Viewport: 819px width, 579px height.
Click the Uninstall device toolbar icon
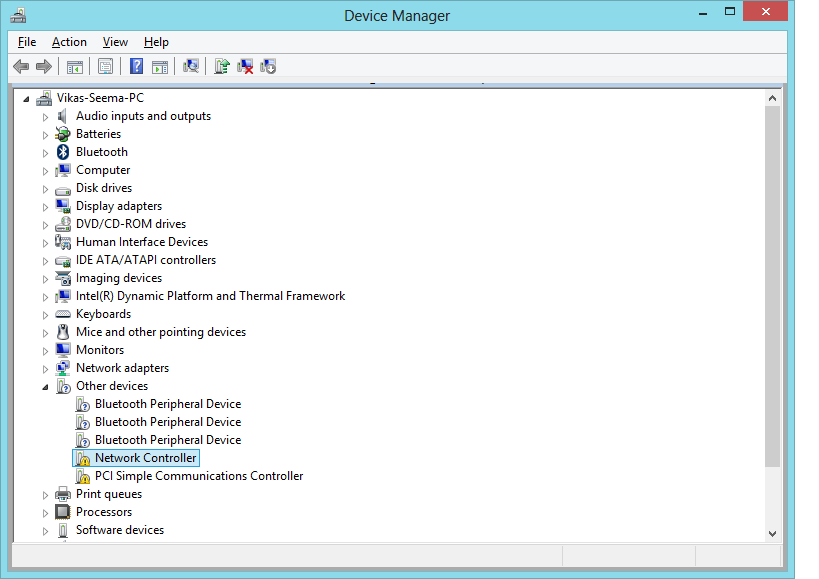point(245,66)
